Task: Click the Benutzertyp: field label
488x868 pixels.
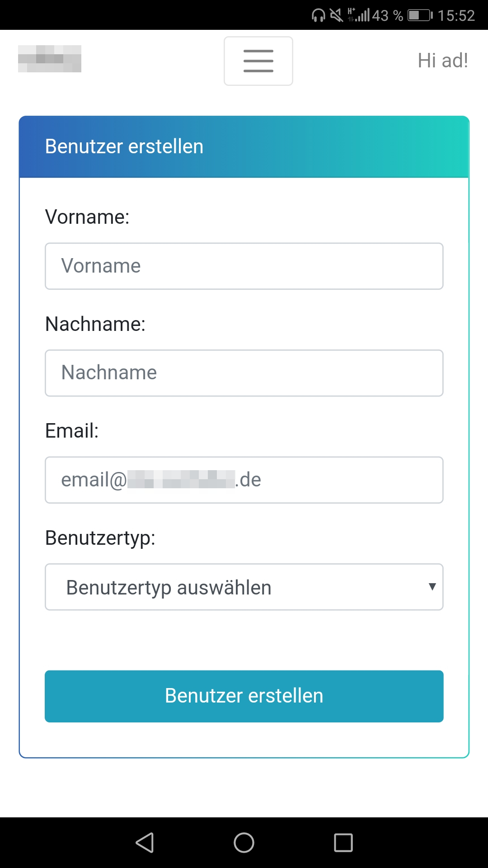Action: coord(100,538)
